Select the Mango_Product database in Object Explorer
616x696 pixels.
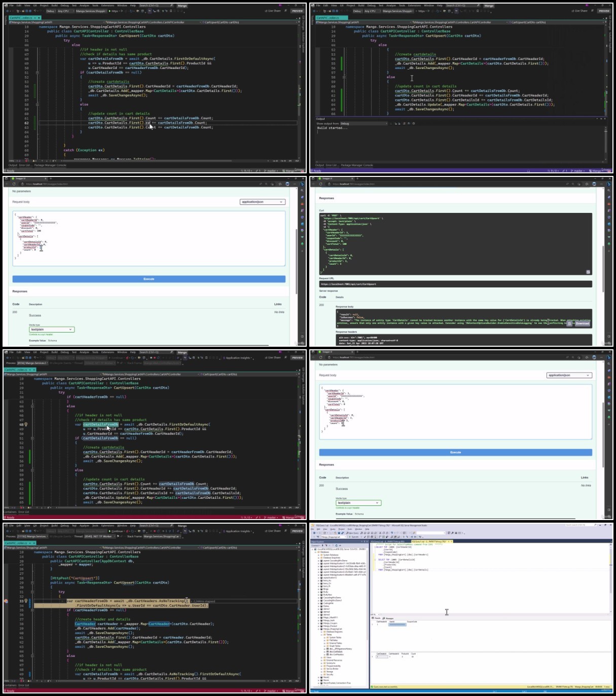coord(330,626)
